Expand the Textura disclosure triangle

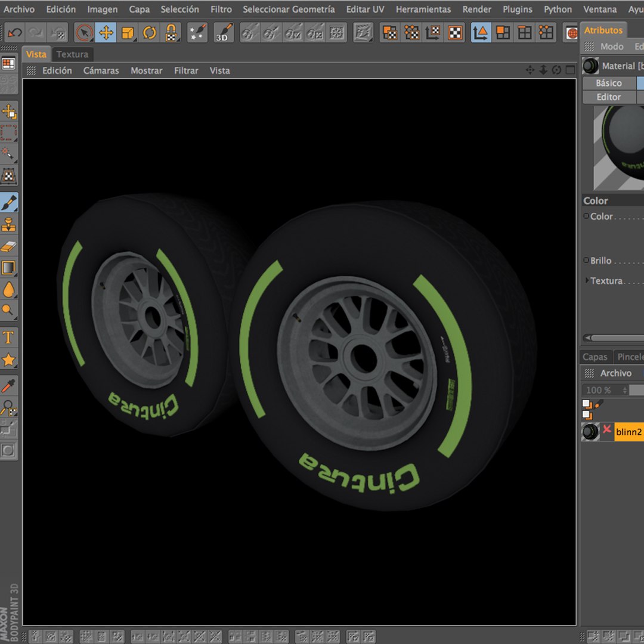[x=587, y=280]
